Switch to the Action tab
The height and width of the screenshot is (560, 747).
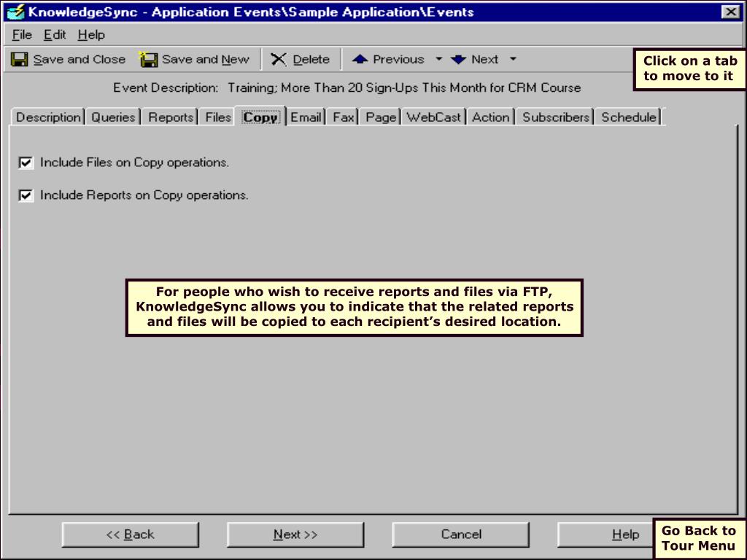(491, 117)
